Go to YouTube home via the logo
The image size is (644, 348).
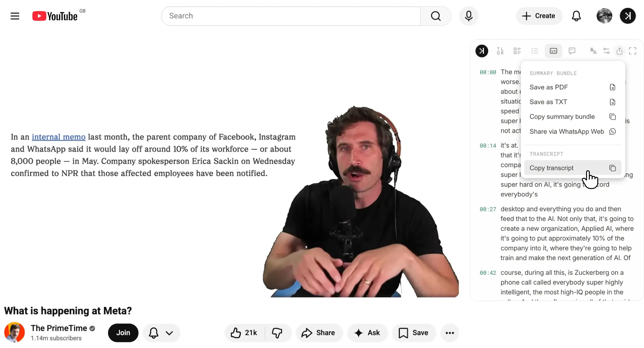[55, 16]
